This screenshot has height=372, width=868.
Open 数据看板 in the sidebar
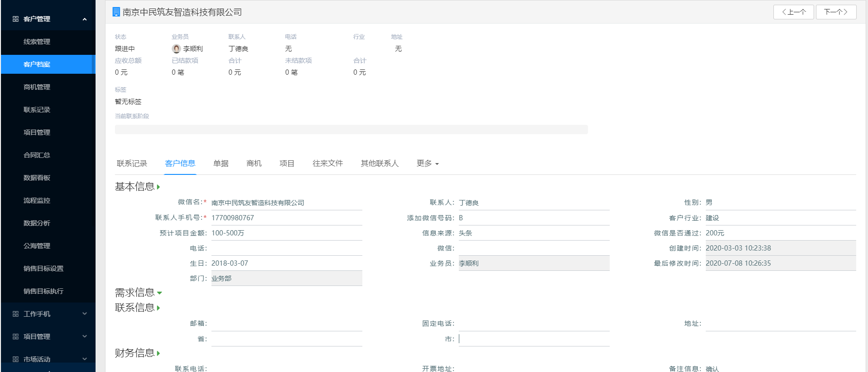tap(48, 178)
